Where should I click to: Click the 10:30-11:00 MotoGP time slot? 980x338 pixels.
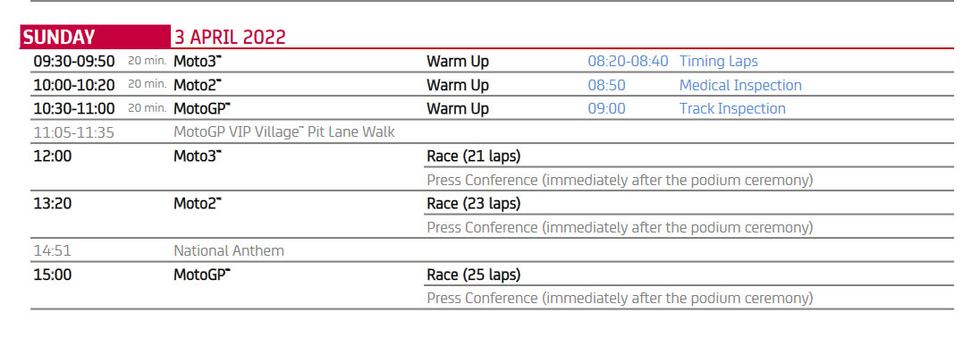[73, 109]
